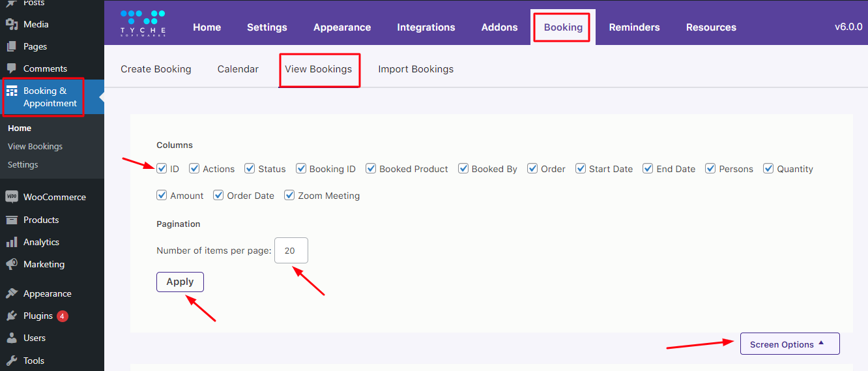The width and height of the screenshot is (868, 371).
Task: Disable the Zoom Meeting column checkbox
Action: tap(289, 196)
